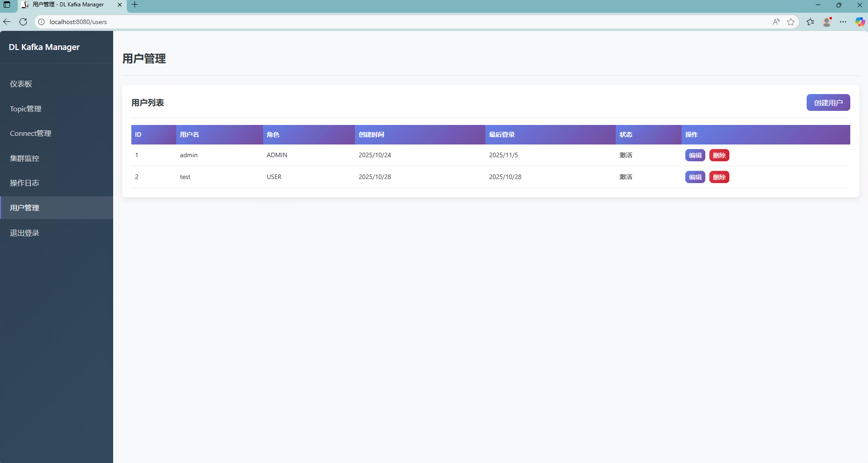Restore down the browser window
The image size is (868, 463).
coord(839,5)
